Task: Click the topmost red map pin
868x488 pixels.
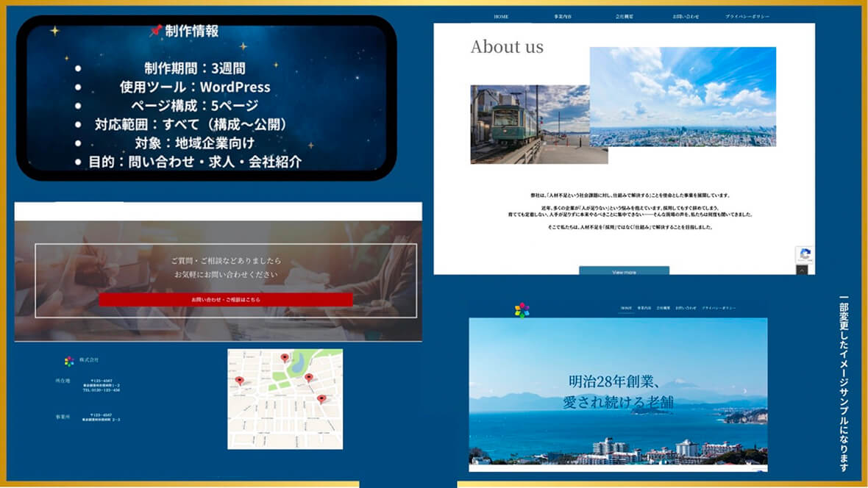Action: (x=285, y=358)
